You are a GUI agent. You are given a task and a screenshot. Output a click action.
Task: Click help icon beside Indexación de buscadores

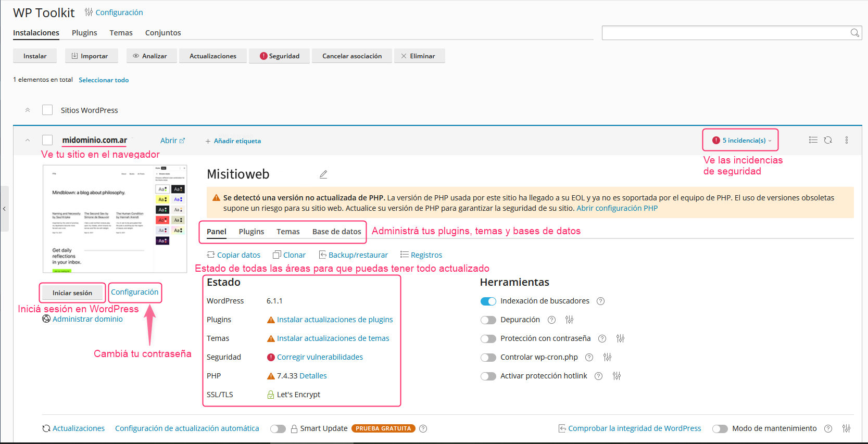click(600, 301)
